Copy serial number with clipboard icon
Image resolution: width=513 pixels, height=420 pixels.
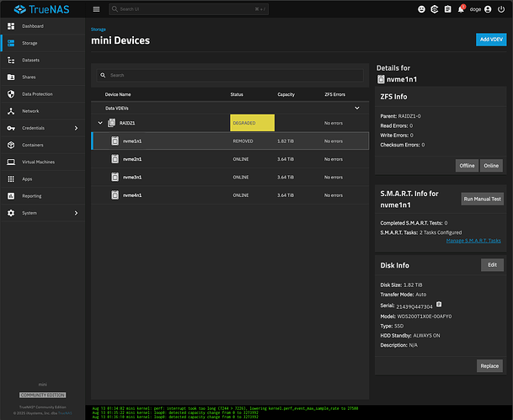(x=439, y=305)
